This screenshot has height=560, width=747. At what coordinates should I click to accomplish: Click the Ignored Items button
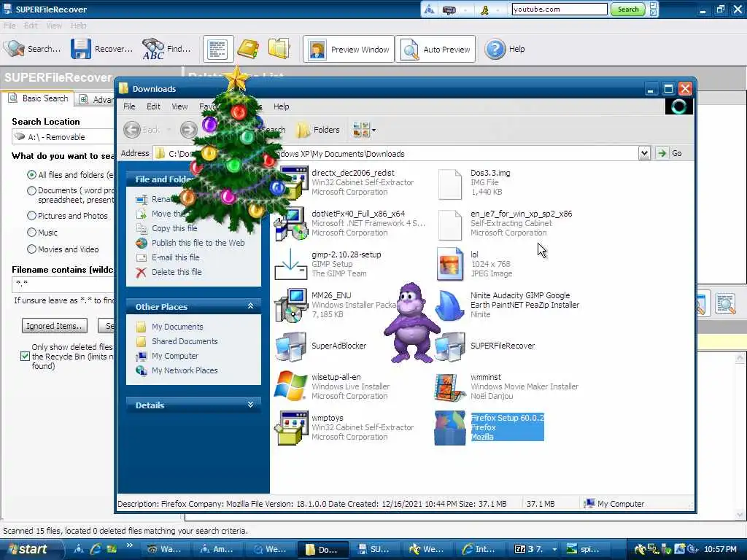(54, 326)
